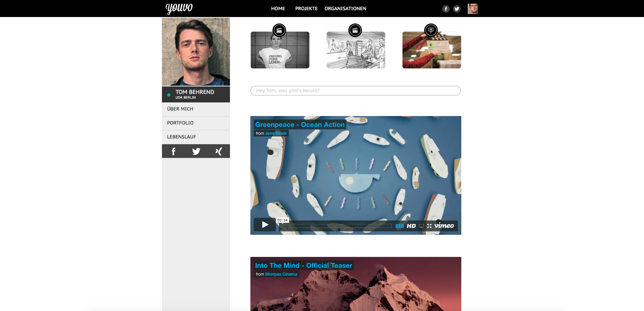Image resolution: width=644 pixels, height=311 pixels.
Task: Toggle HD quality on Greenpeace video
Action: (x=411, y=226)
